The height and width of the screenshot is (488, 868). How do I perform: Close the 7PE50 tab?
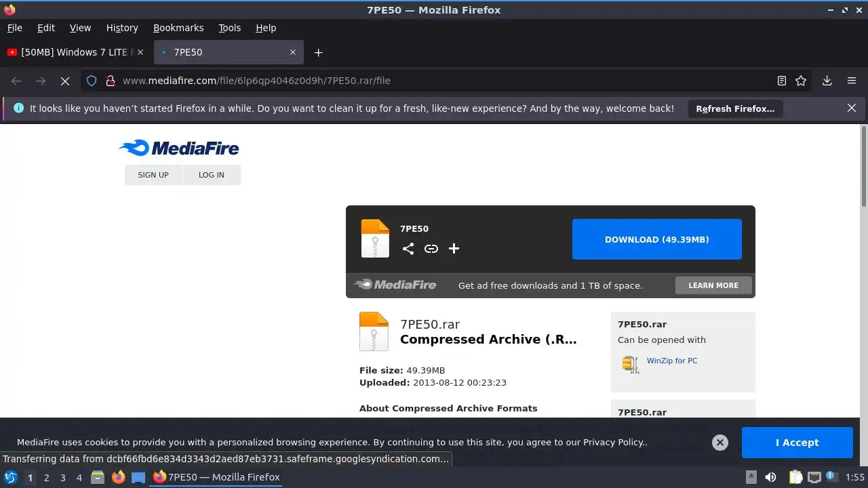(x=293, y=52)
